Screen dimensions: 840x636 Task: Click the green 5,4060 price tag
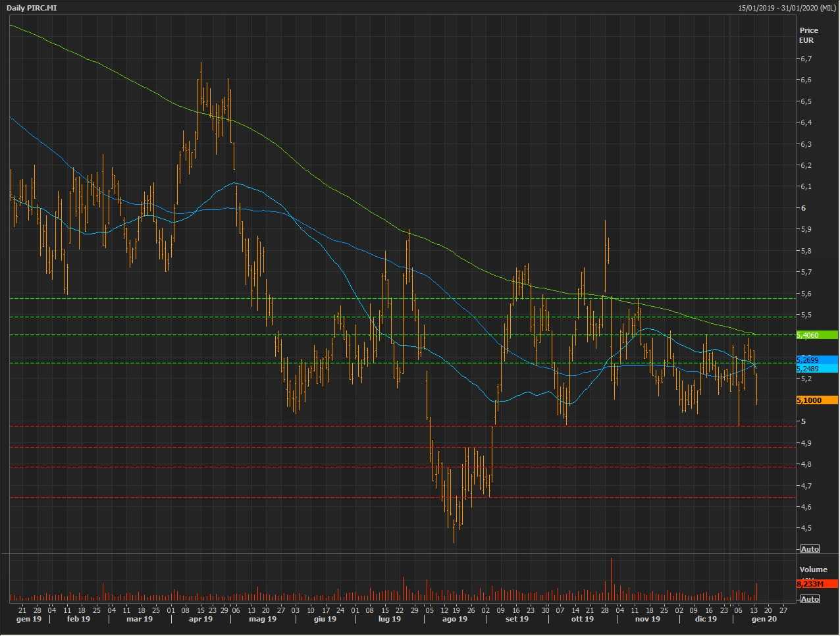click(x=816, y=335)
